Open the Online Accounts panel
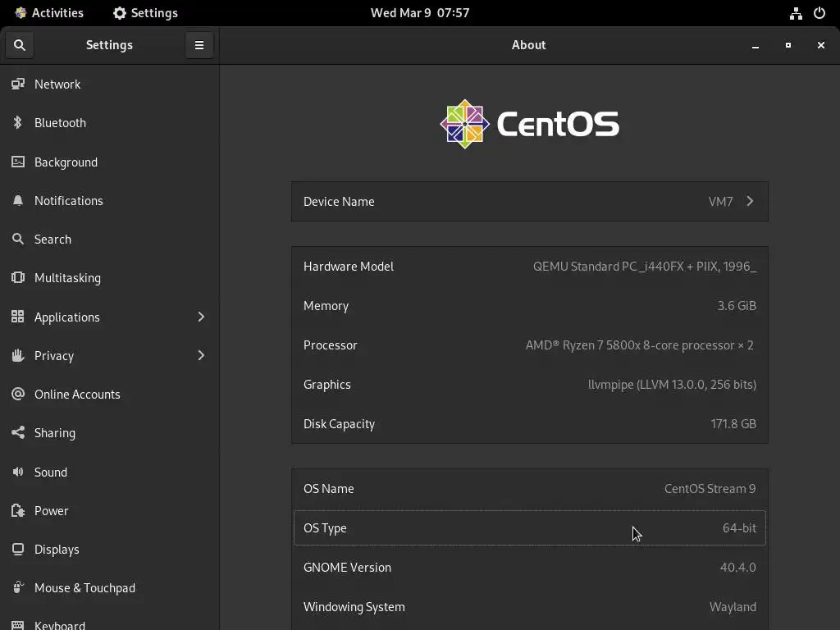 pos(109,394)
